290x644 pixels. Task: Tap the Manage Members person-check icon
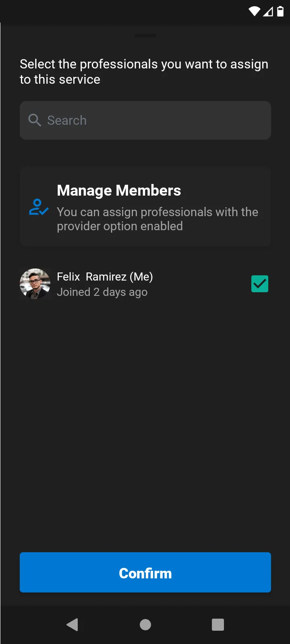coord(39,207)
